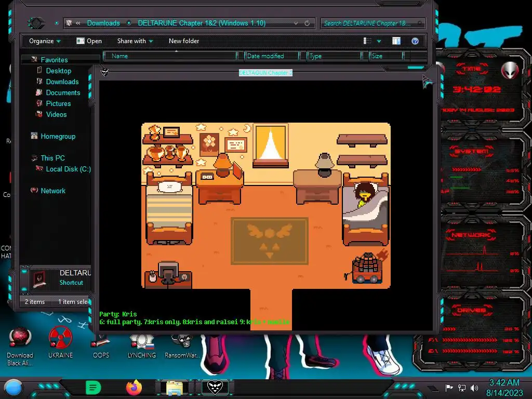Viewport: 532px width, 399px height.
Task: Open the Organize menu
Action: [x=45, y=41]
